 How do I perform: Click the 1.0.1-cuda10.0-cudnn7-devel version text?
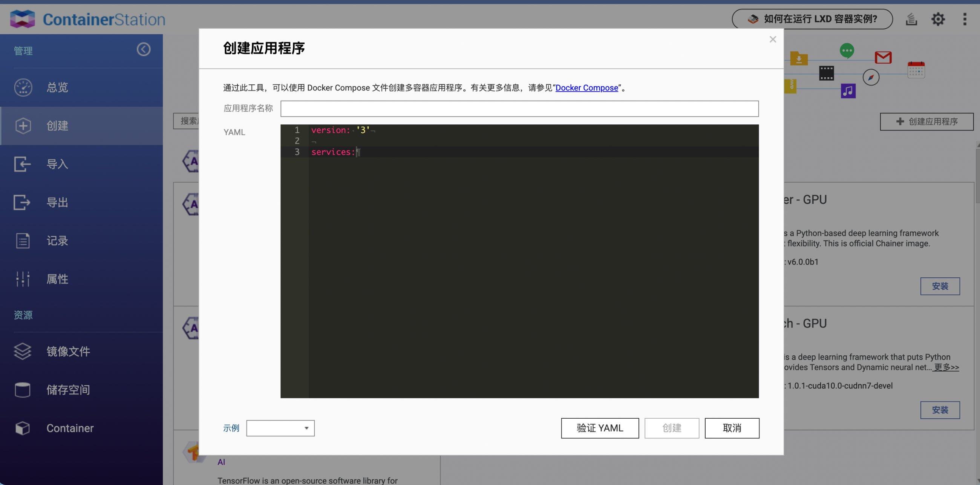(x=840, y=386)
